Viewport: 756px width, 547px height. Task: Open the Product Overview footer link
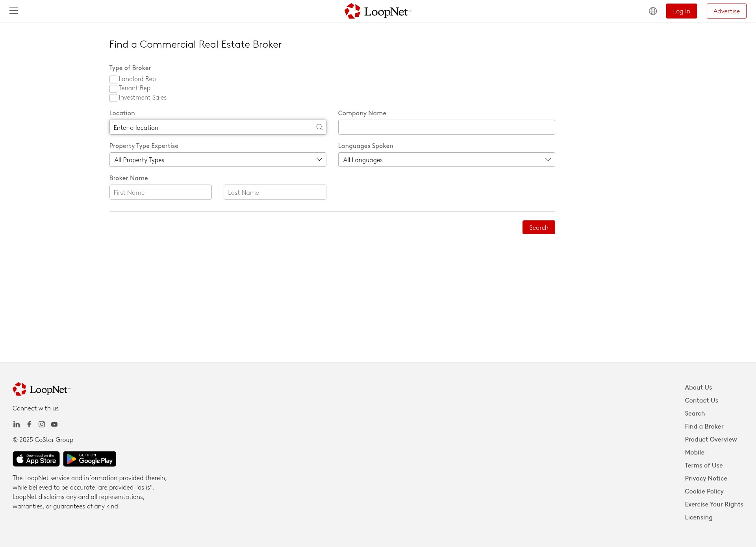point(711,440)
